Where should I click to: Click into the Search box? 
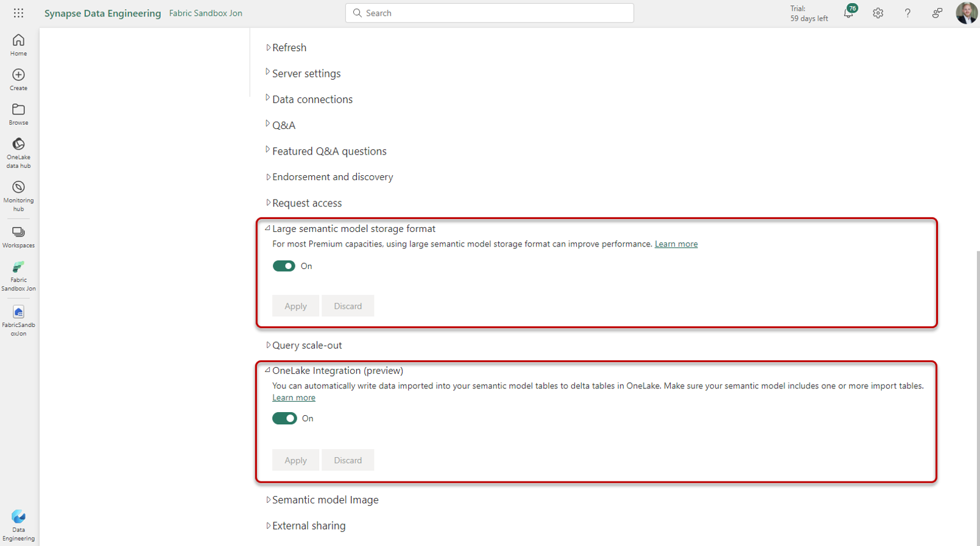(489, 13)
